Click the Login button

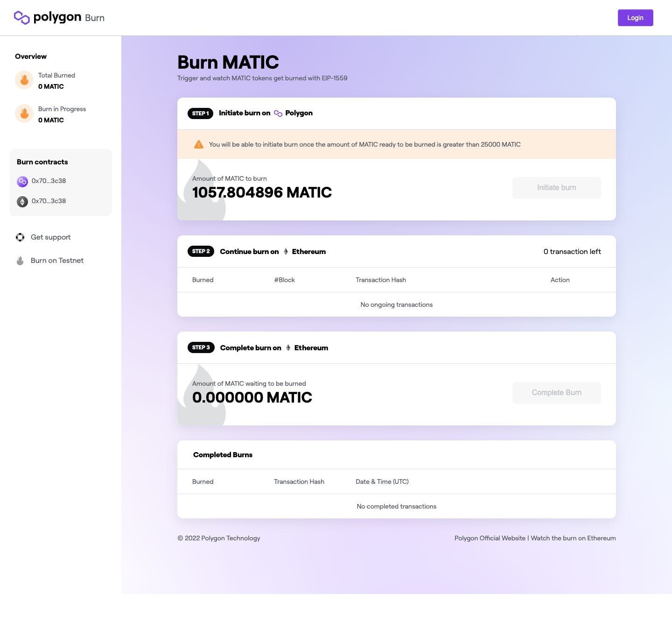click(635, 18)
